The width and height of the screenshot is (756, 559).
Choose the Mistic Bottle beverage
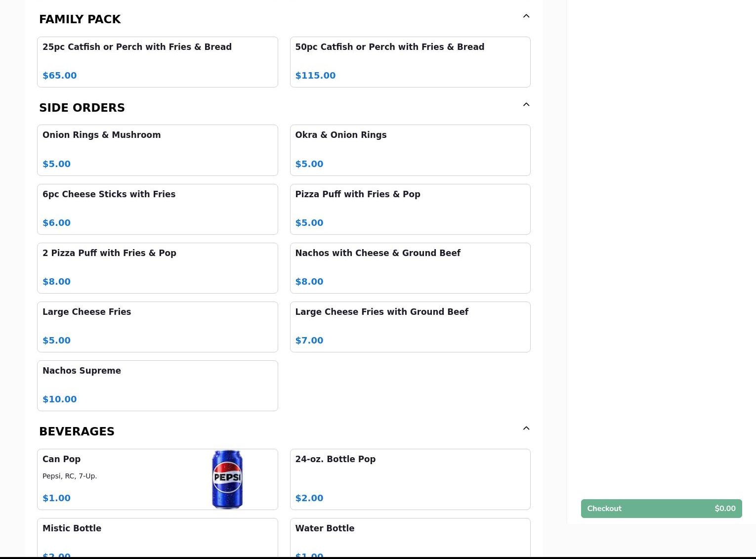(157, 538)
